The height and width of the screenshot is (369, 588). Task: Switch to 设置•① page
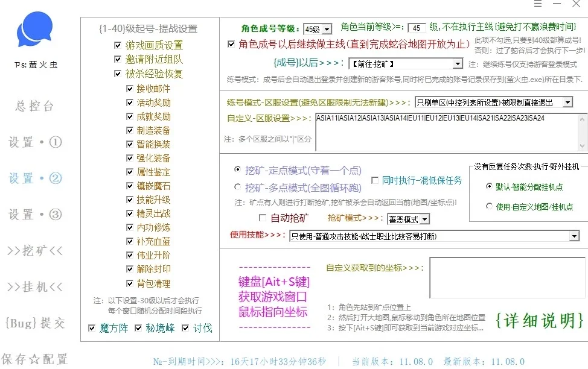[35, 142]
